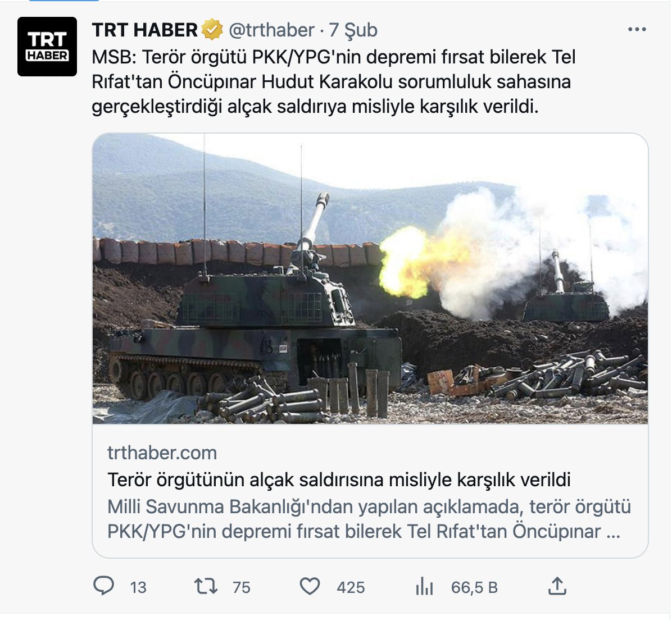Screen dimensions: 672x621
Task: Click the tweet text starting 'MSB:'
Action: pos(333,81)
